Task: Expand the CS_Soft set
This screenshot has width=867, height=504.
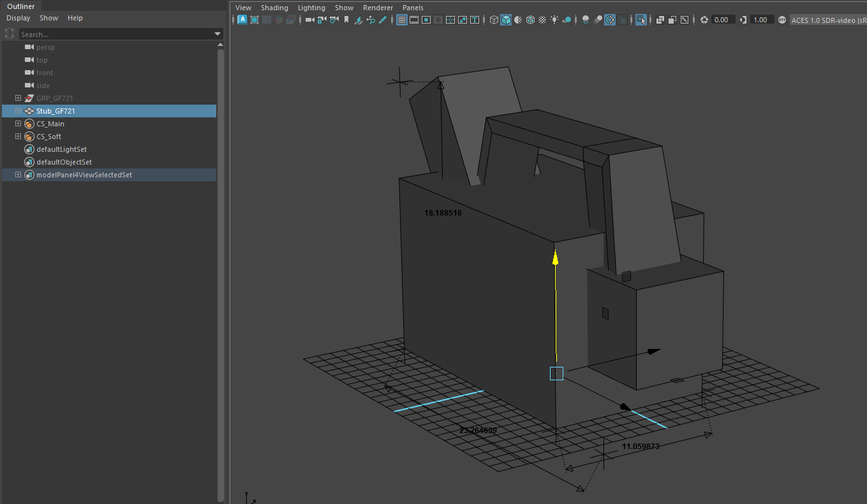Action: pyautogui.click(x=18, y=136)
